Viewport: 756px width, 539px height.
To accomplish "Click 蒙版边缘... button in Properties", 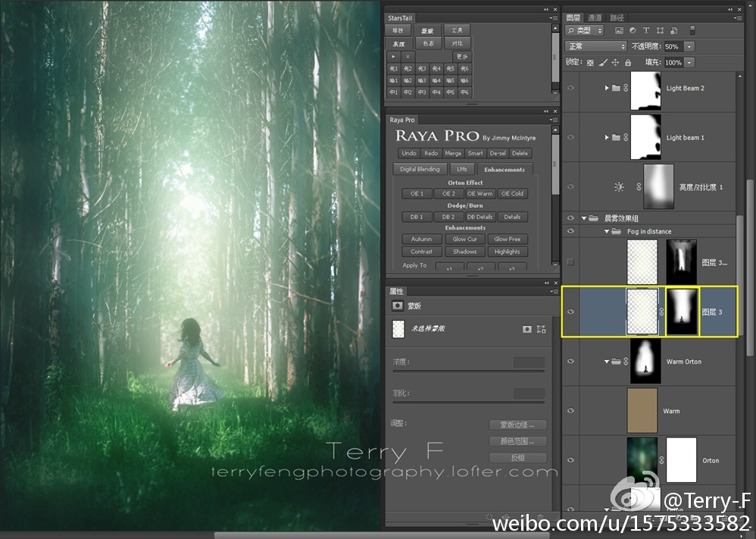I will point(518,425).
